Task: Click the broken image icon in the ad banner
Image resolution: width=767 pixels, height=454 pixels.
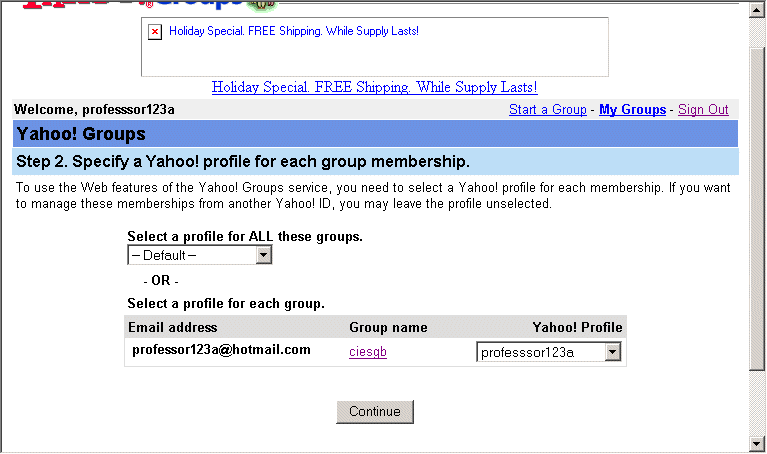Action: click(155, 32)
